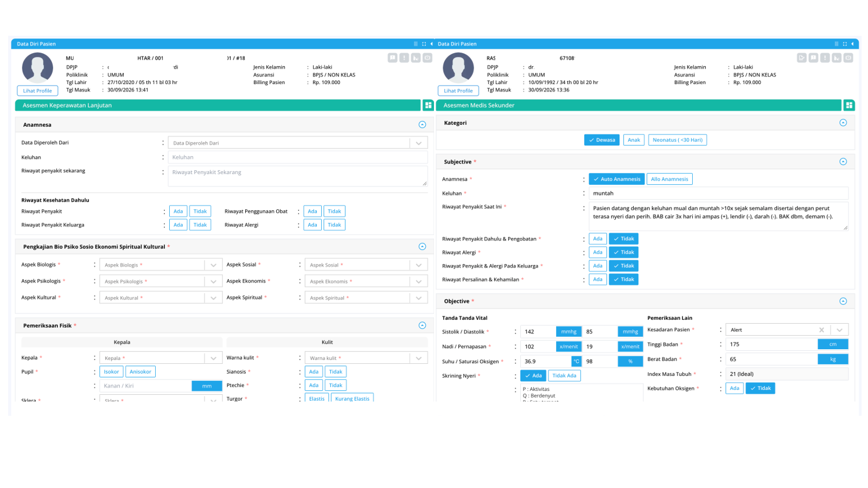Viewport: 868px width, 488px height.
Task: Select the Neonatus (<30 Hari) category
Action: pyautogui.click(x=677, y=140)
